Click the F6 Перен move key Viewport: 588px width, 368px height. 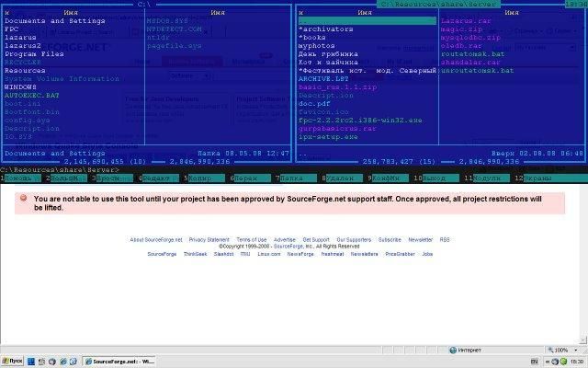253,178
